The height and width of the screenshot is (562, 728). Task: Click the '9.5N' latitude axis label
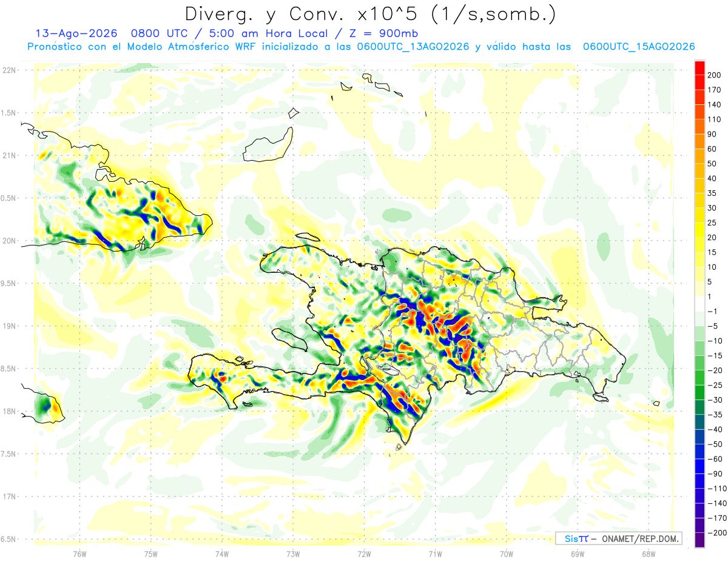click(x=8, y=283)
